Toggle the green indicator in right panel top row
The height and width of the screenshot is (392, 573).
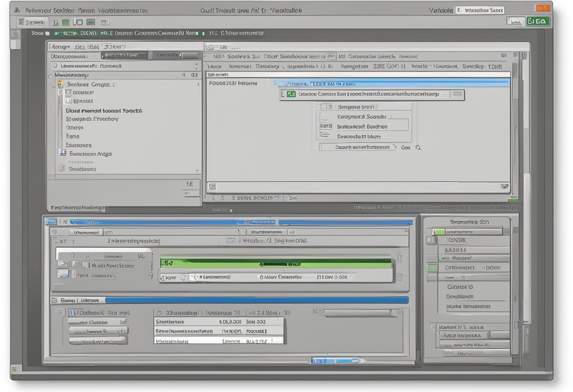click(439, 232)
